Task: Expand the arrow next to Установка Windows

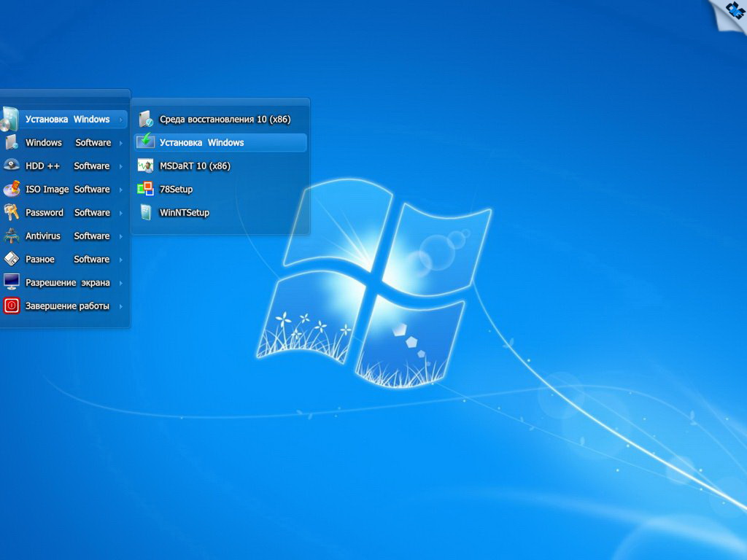Action: (x=121, y=120)
